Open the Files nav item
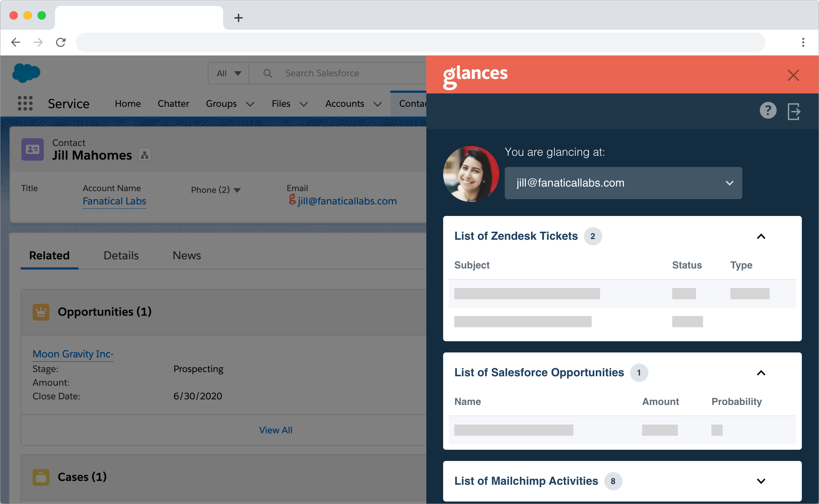The width and height of the screenshot is (819, 504). point(281,104)
